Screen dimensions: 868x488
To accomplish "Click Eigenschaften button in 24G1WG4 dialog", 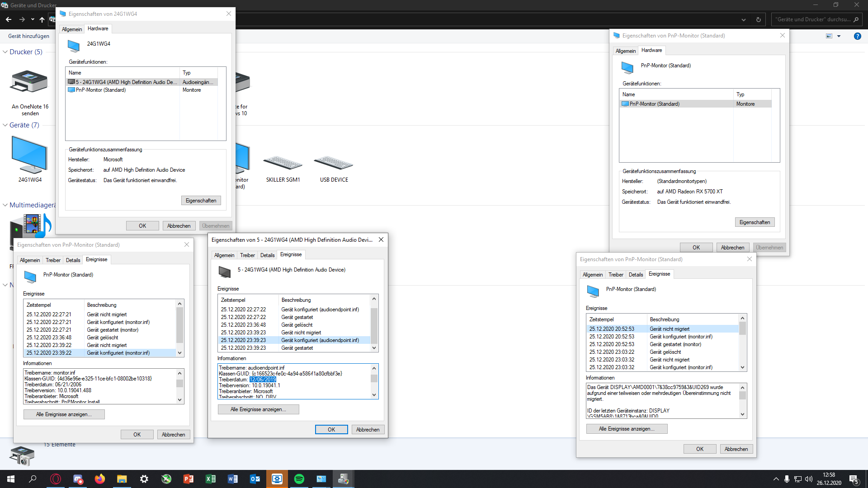I will (x=201, y=201).
